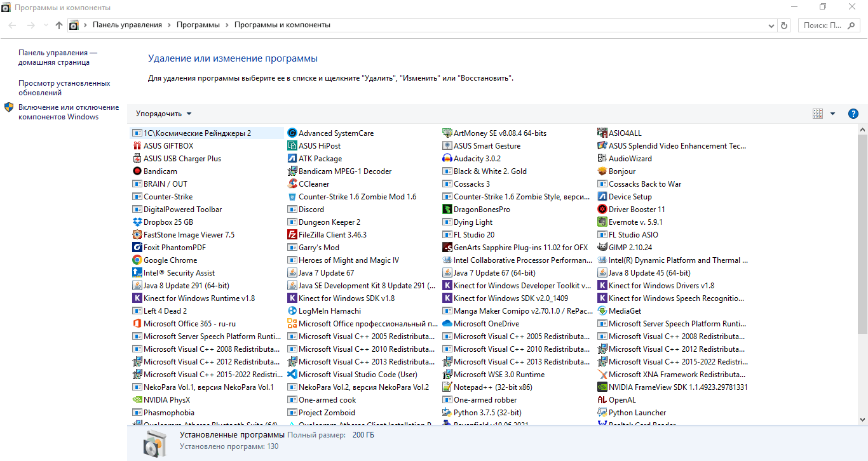Click the Evernote v. 5.9.1 icon
Image resolution: width=868 pixels, height=461 pixels.
click(x=602, y=222)
